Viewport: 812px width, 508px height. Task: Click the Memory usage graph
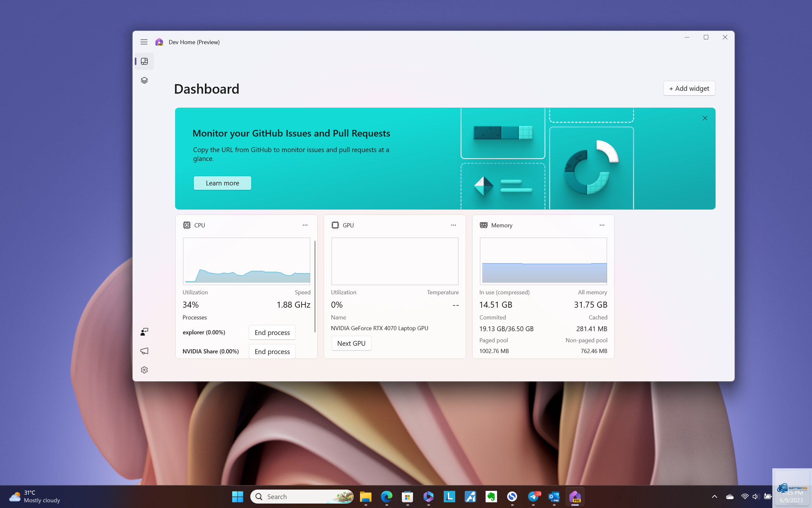pos(543,261)
